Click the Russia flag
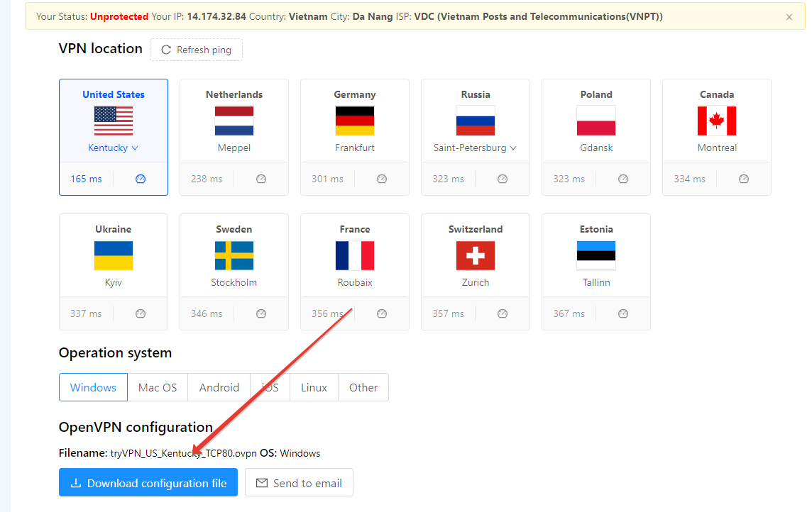 pos(476,121)
